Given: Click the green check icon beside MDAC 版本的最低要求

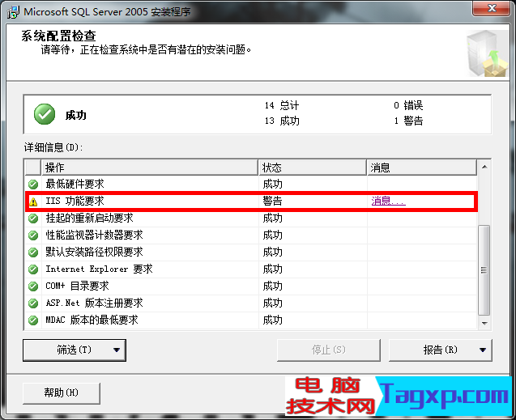Looking at the screenshot, I should coord(33,320).
